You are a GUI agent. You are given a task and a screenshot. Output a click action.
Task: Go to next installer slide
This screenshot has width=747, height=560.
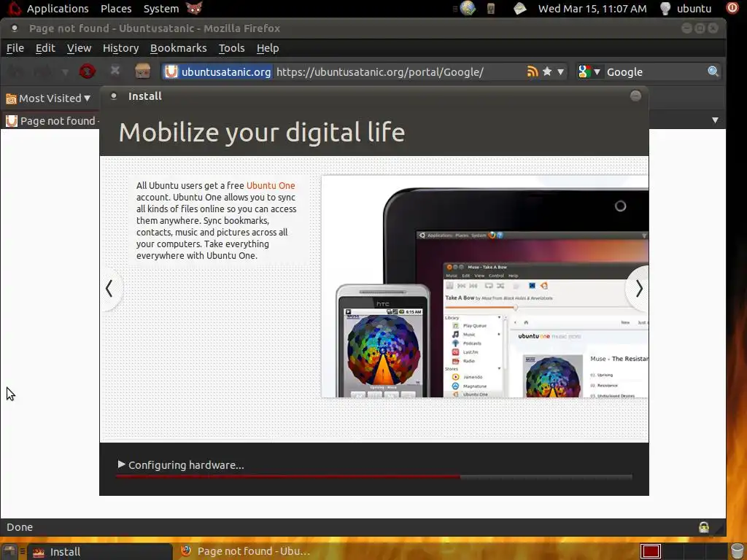[638, 289]
